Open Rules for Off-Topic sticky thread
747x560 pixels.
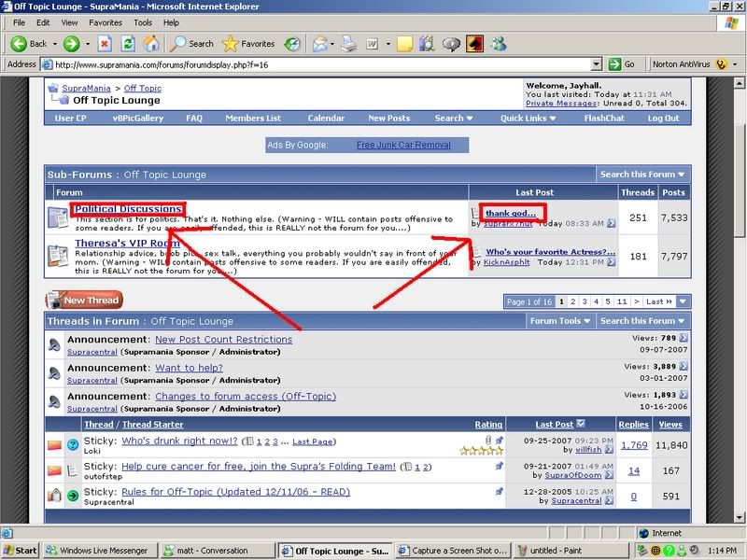[x=236, y=492]
